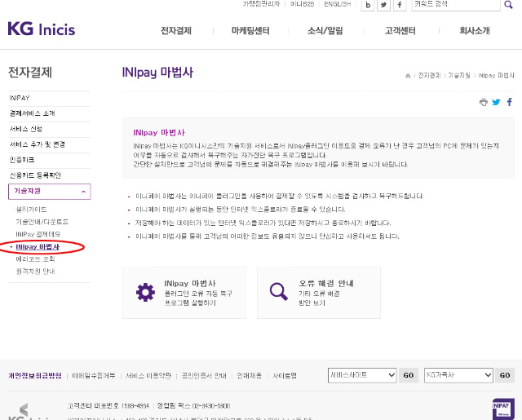Click the home icon in the breadcrumb
This screenshot has width=522, height=420.
(408, 76)
